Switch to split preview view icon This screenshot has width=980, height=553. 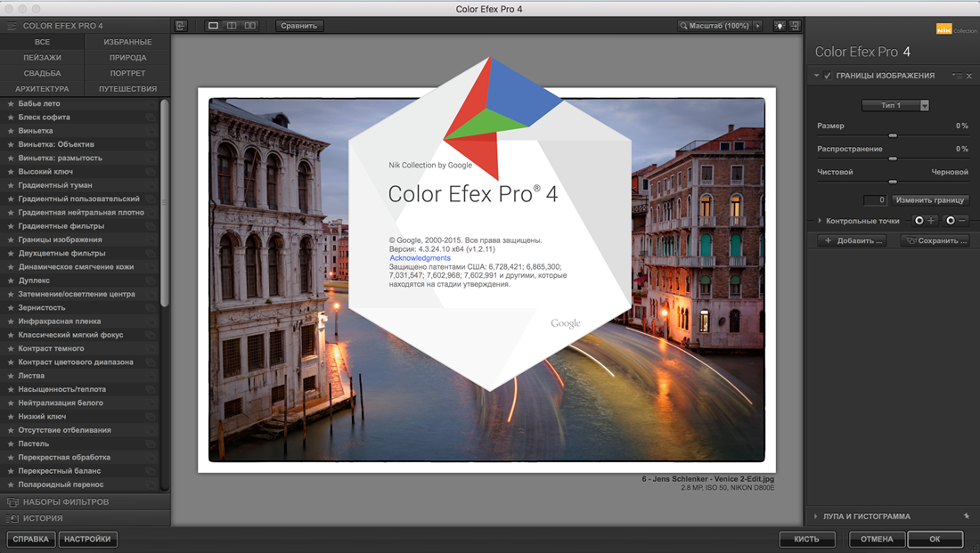(x=232, y=26)
